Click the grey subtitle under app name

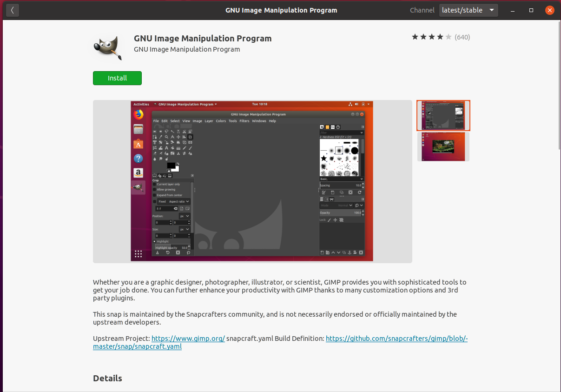(187, 49)
